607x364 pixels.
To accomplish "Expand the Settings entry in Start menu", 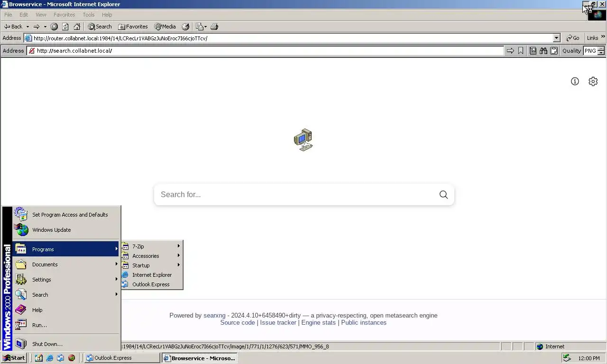I will [66, 280].
